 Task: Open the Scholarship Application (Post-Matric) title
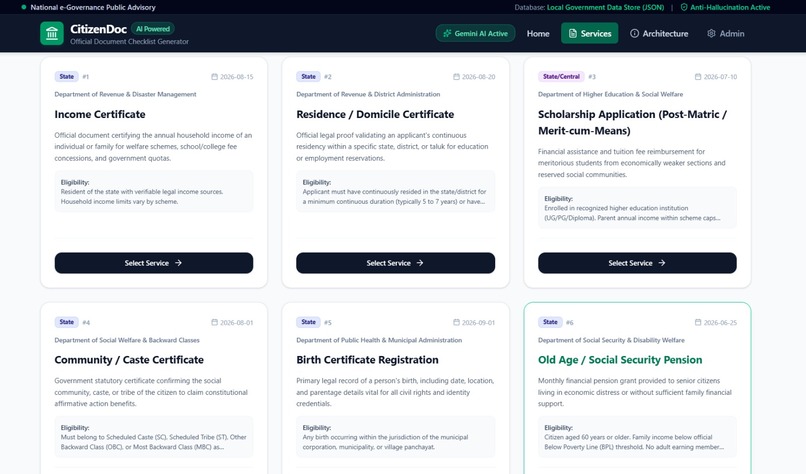pos(632,122)
